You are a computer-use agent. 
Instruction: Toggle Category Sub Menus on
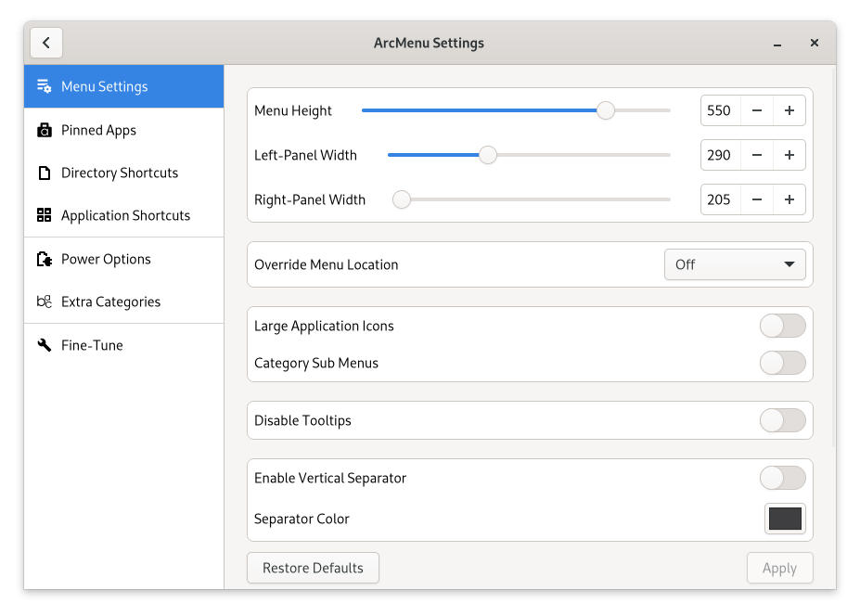pos(782,363)
